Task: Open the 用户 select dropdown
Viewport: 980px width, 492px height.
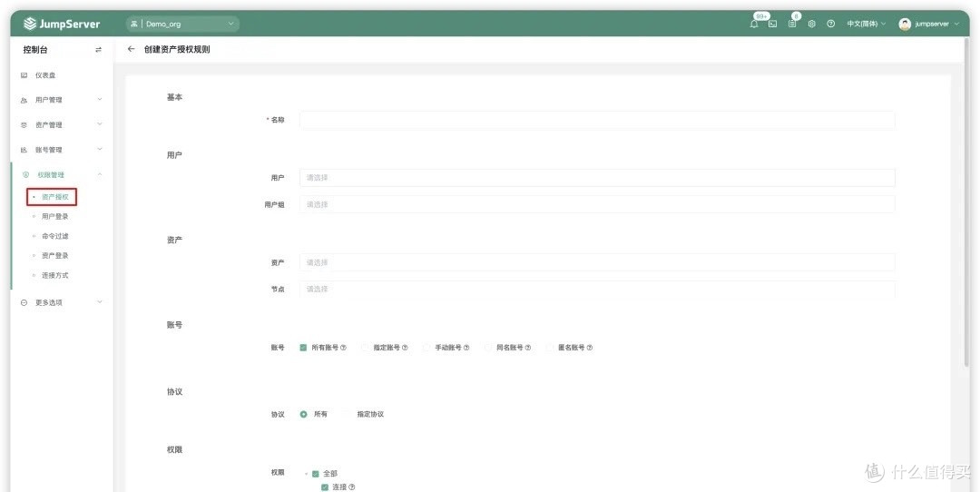Action: [597, 178]
